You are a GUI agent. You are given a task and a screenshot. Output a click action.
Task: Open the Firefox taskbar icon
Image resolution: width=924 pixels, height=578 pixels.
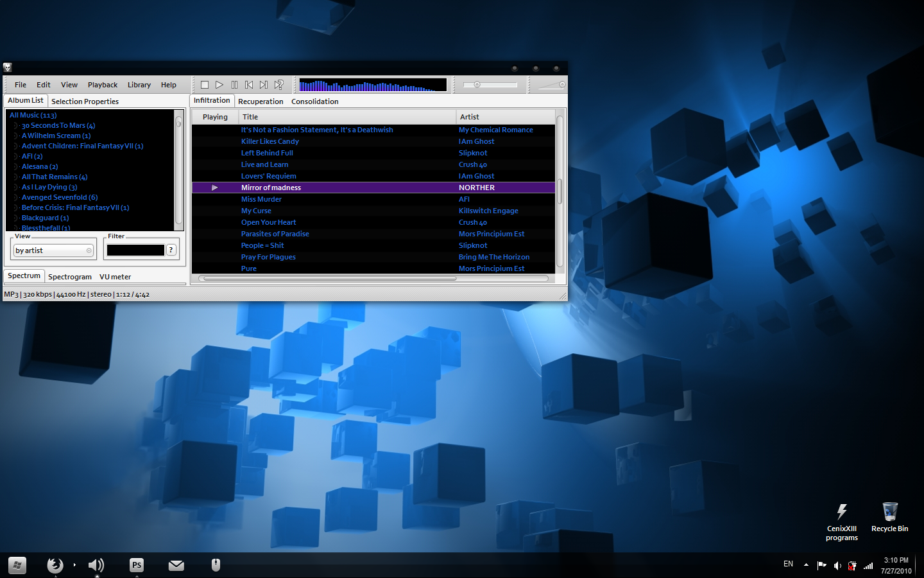[x=55, y=565]
